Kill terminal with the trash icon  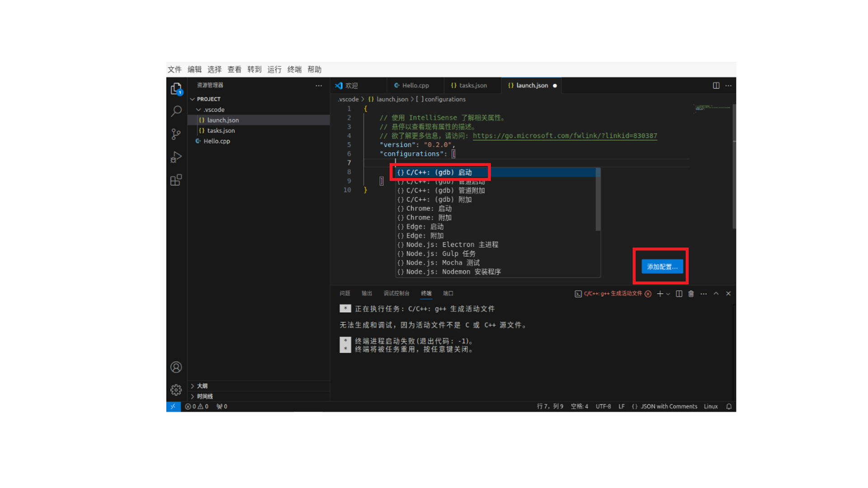(691, 294)
